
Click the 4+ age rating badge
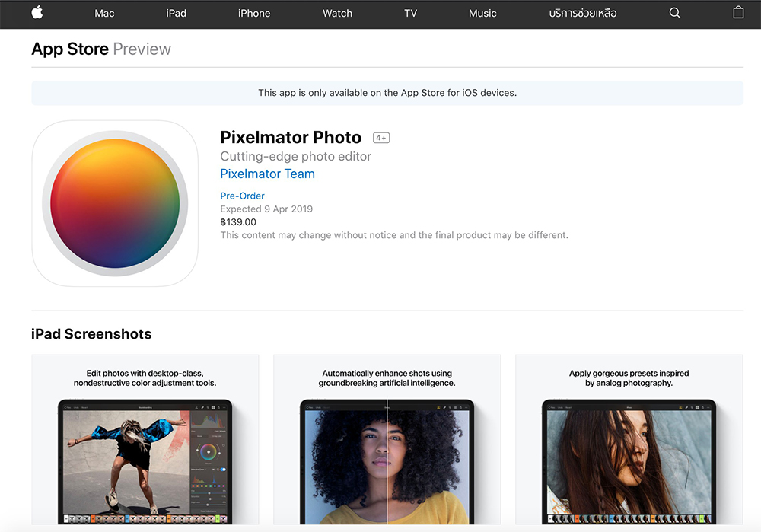(x=380, y=138)
